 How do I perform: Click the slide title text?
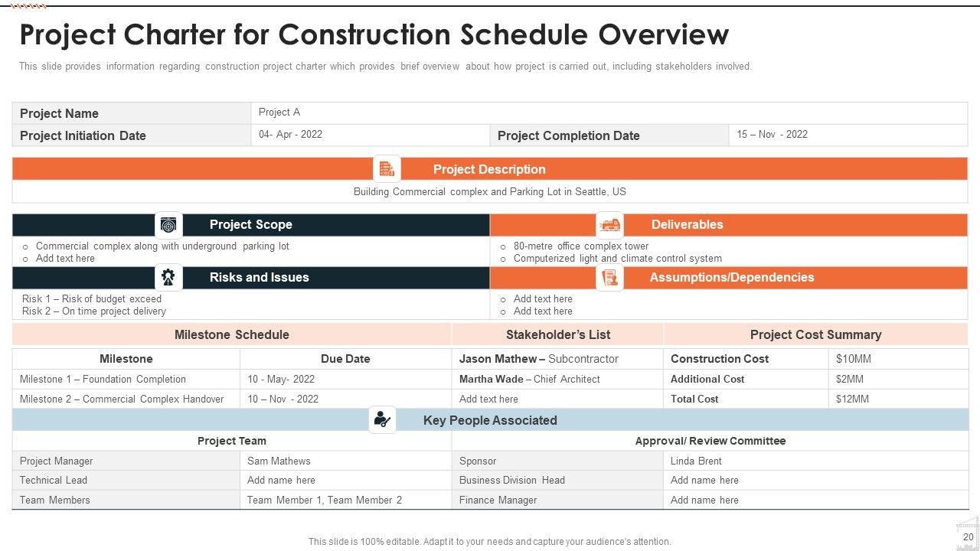[374, 35]
